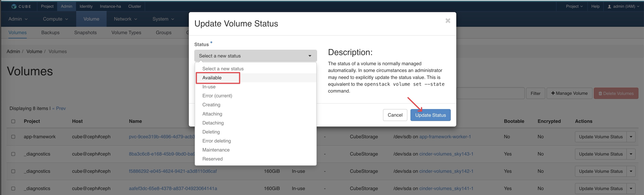Choose the Detaching status option
Screen dimensions: 644x195
click(x=256, y=123)
